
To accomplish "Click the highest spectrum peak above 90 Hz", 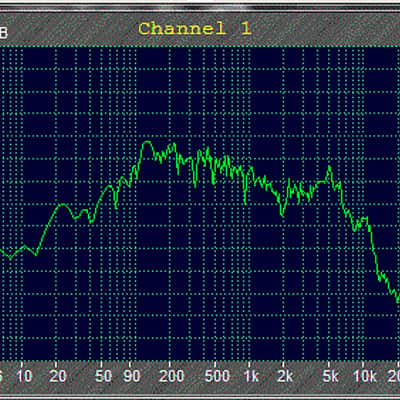I will click(x=147, y=143).
